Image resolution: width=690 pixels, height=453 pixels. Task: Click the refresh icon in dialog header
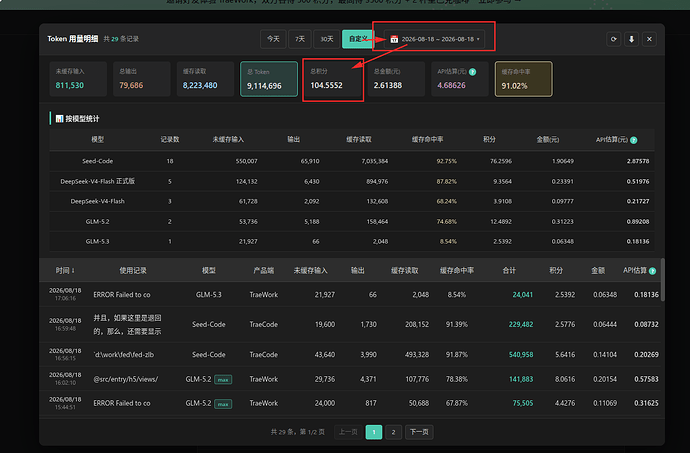pyautogui.click(x=613, y=39)
